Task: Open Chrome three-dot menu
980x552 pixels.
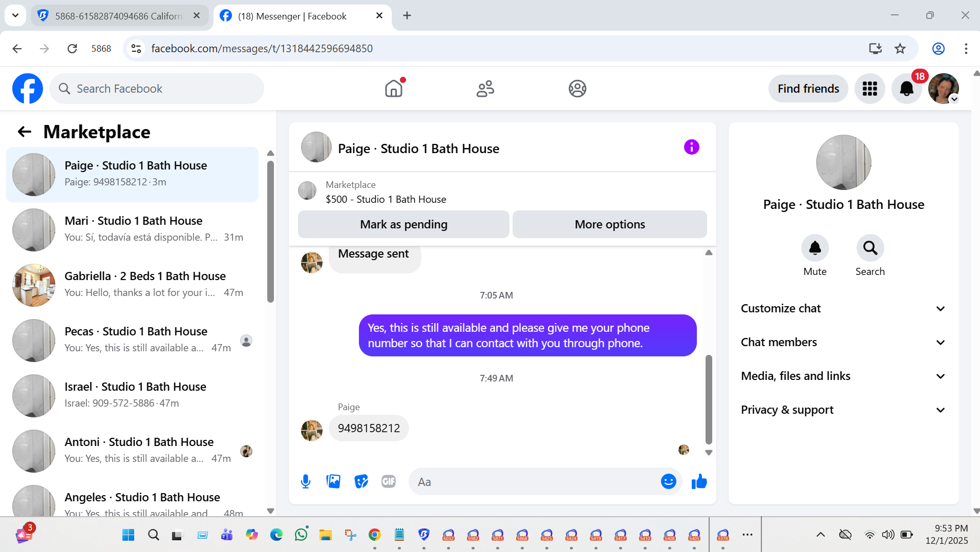Action: [x=966, y=49]
